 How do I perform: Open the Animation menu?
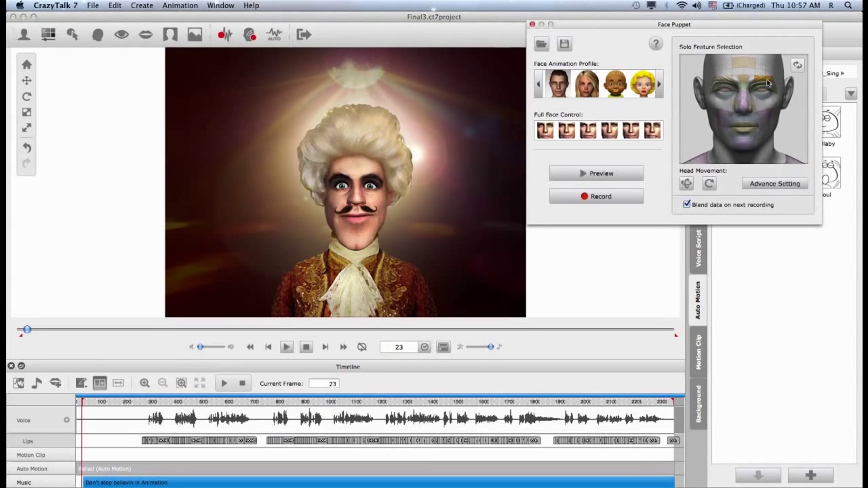pyautogui.click(x=180, y=5)
